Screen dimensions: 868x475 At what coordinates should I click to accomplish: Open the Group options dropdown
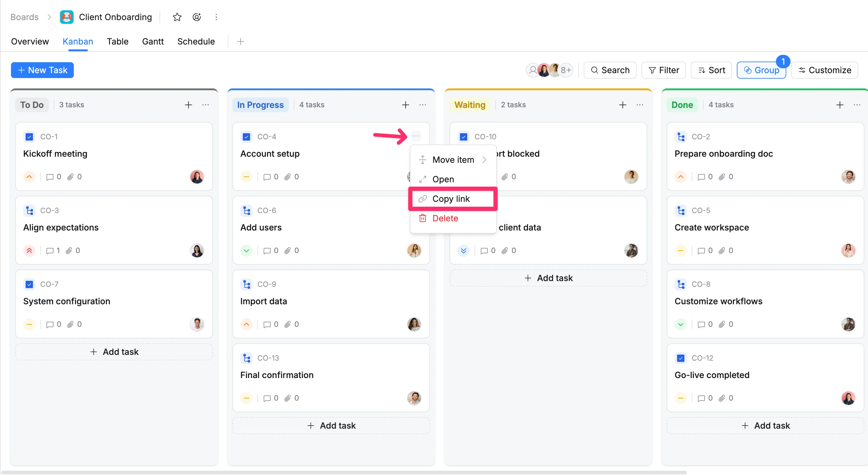761,70
